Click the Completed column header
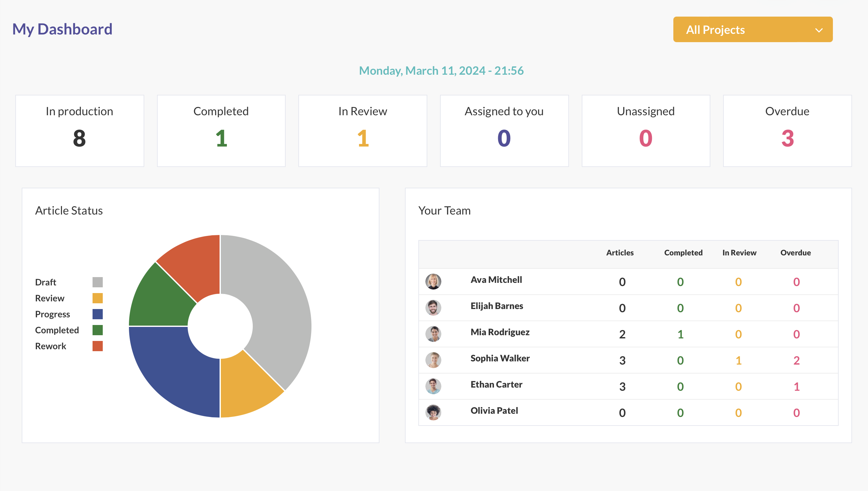The width and height of the screenshot is (868, 491). 683,253
